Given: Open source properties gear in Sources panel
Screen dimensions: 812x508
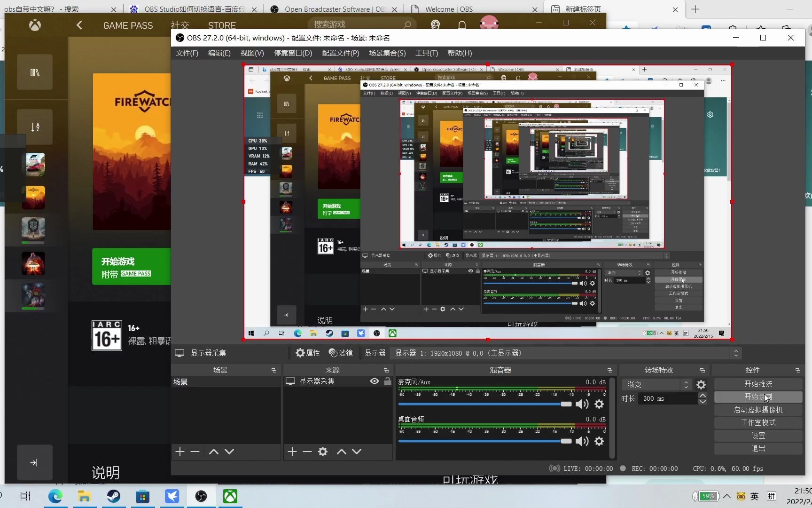Looking at the screenshot, I should tap(323, 452).
